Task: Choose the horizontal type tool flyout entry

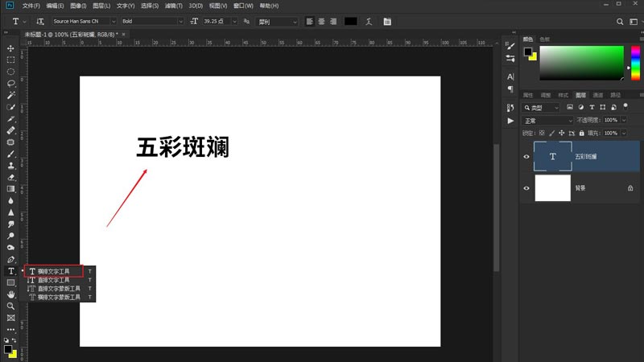Action: click(53, 271)
